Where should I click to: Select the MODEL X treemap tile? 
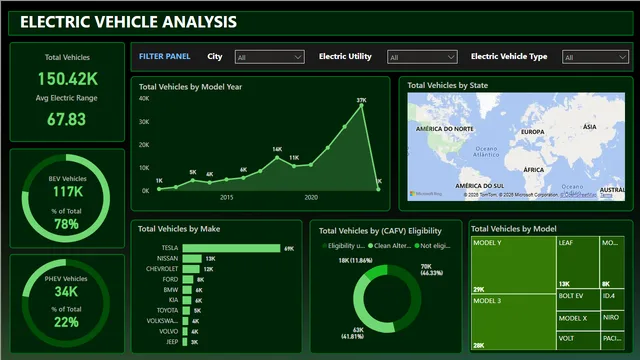pos(578,321)
